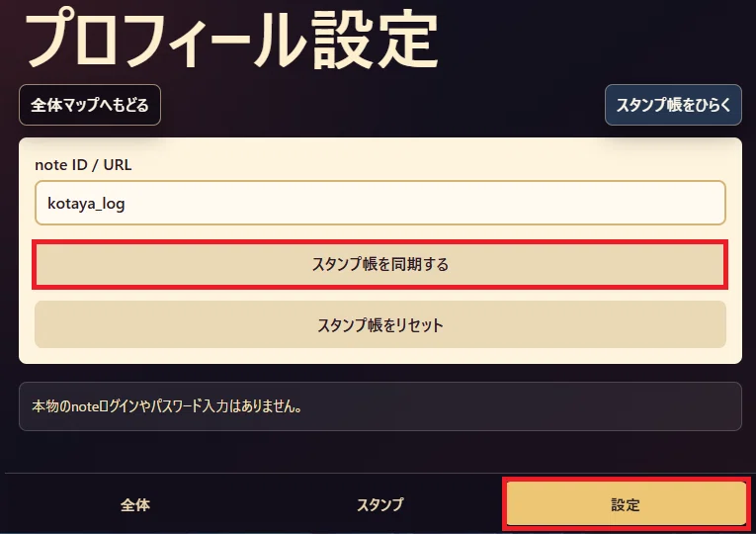The image size is (756, 534).
Task: Switch to the スタンプ tab
Action: tap(379, 504)
